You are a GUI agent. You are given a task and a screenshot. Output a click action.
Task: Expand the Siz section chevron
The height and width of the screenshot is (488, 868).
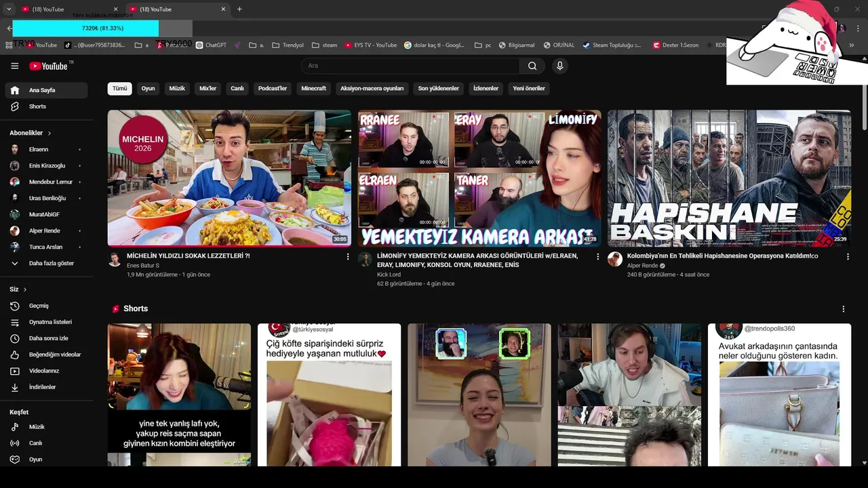pos(25,289)
